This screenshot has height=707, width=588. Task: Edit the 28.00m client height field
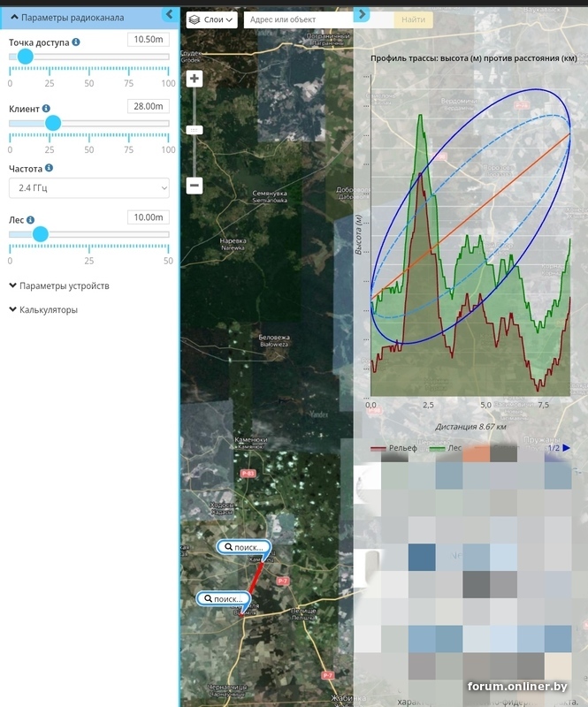click(149, 106)
